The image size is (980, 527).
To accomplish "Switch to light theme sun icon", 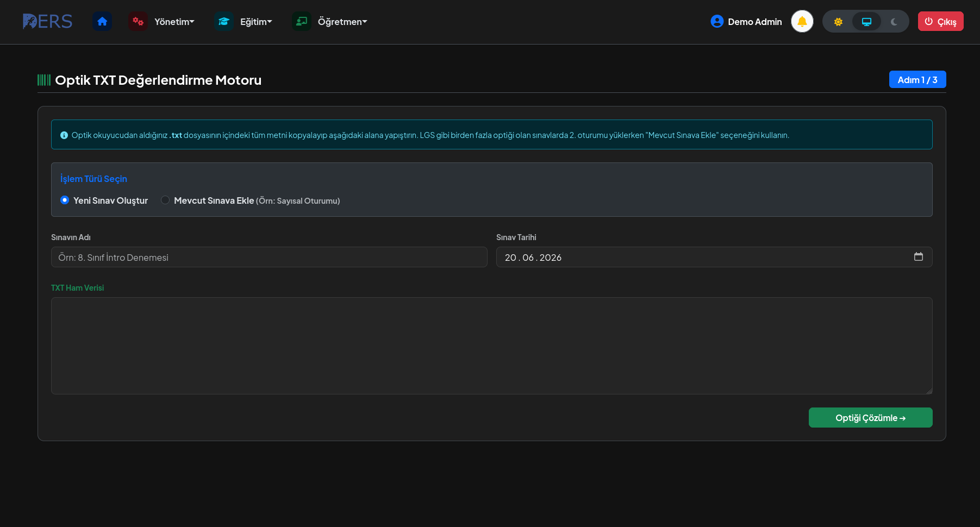I will (838, 22).
